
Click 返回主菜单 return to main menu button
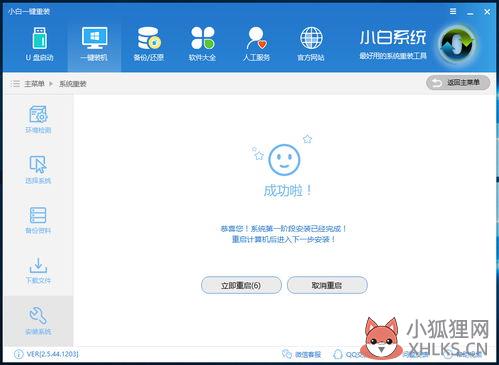pyautogui.click(x=458, y=83)
